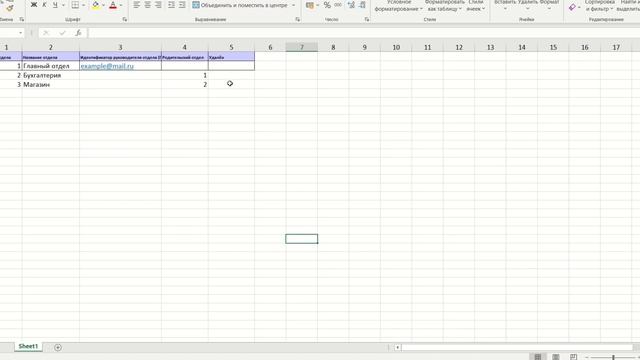640x360 pixels.
Task: Open Стили ячеек gallery
Action: (476, 6)
